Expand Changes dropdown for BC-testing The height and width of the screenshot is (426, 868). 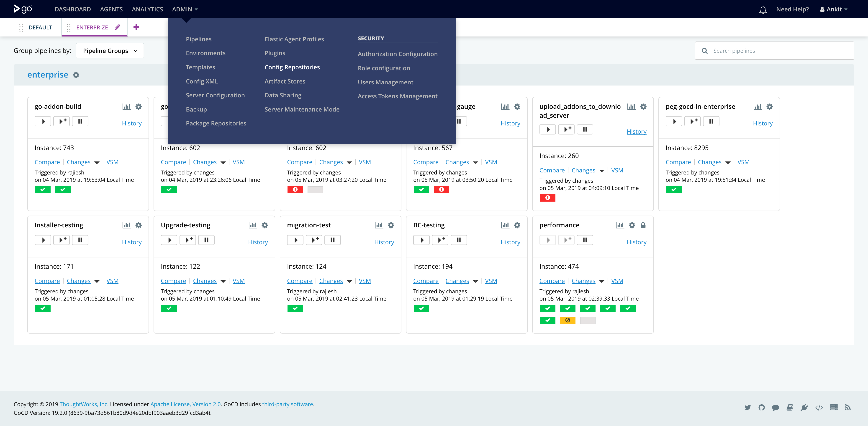pos(475,281)
